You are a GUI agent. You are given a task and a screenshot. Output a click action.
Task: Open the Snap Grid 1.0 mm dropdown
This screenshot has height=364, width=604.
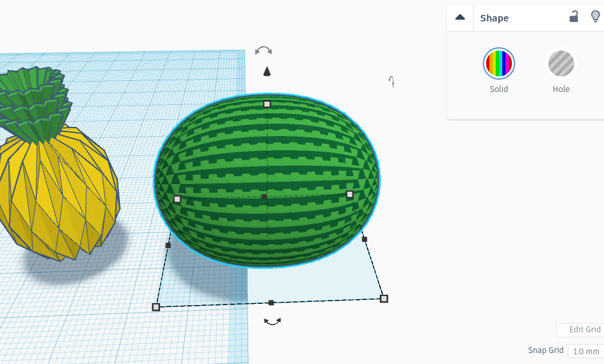click(586, 351)
